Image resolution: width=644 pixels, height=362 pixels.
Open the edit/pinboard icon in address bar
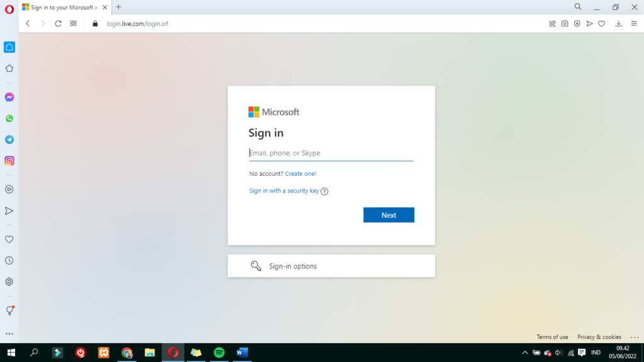(552, 24)
